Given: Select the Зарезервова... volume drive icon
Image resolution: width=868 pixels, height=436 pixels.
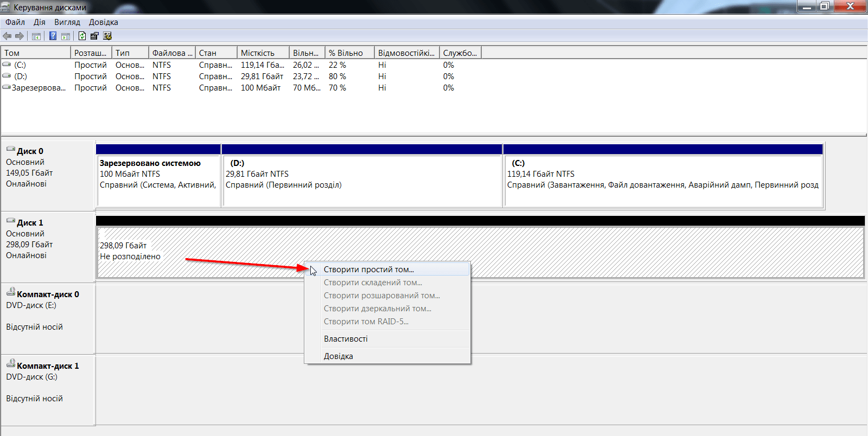Looking at the screenshot, I should click(7, 87).
